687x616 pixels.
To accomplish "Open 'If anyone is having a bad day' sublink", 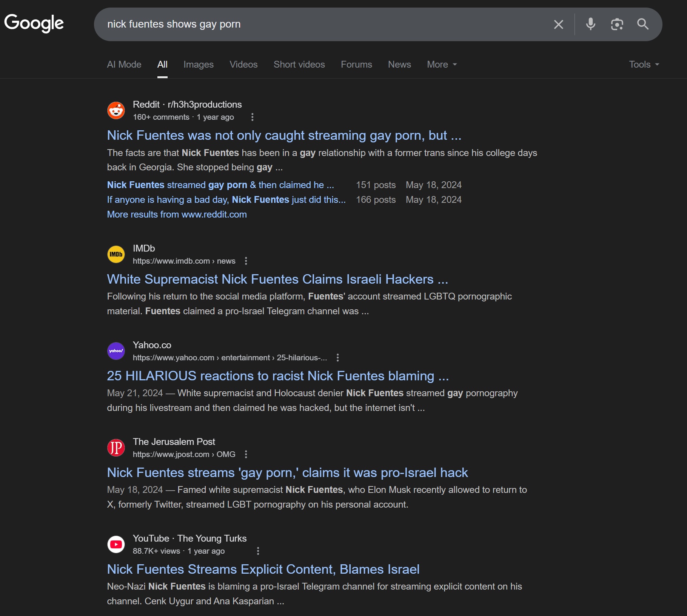I will coord(226,200).
